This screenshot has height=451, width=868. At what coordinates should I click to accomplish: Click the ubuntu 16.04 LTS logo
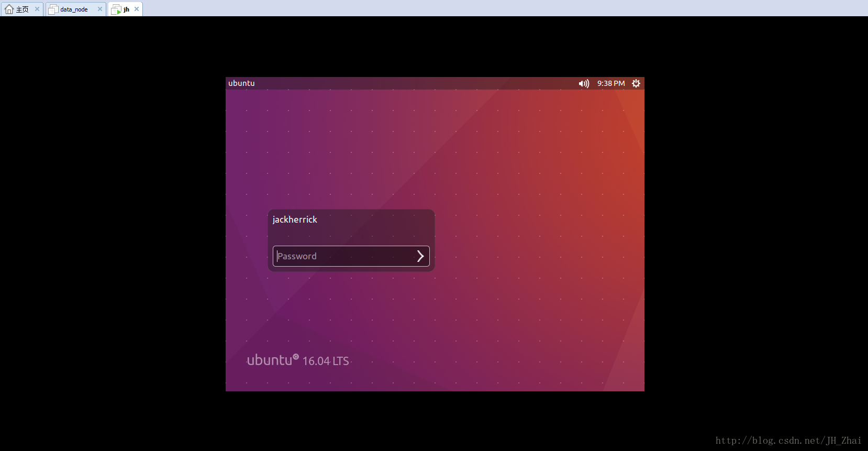[298, 360]
